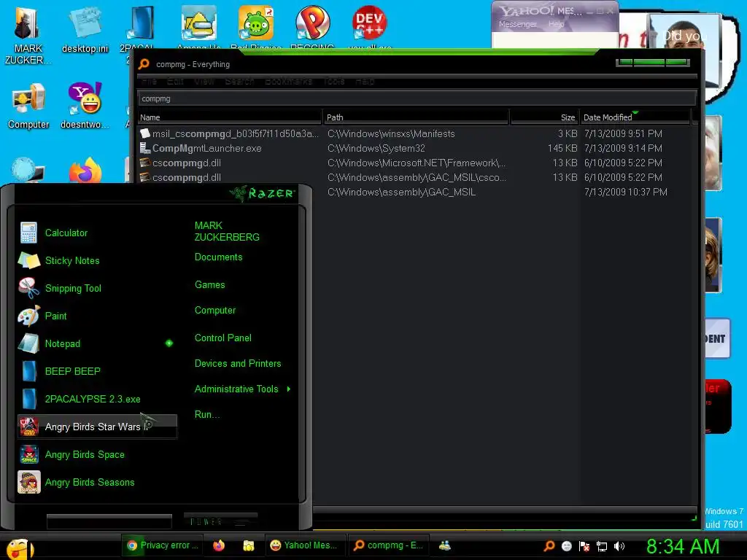747x560 pixels.
Task: Sort results by Size column
Action: pos(544,117)
